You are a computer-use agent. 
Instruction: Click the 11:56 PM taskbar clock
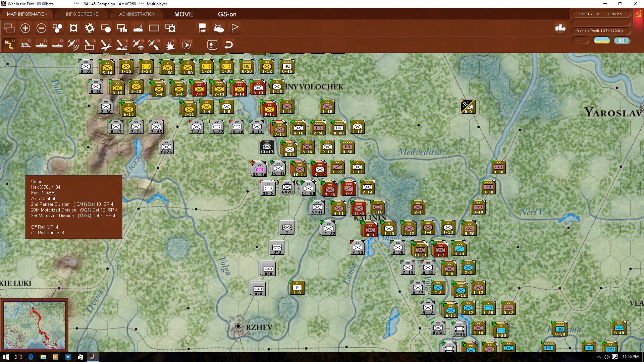point(631,357)
